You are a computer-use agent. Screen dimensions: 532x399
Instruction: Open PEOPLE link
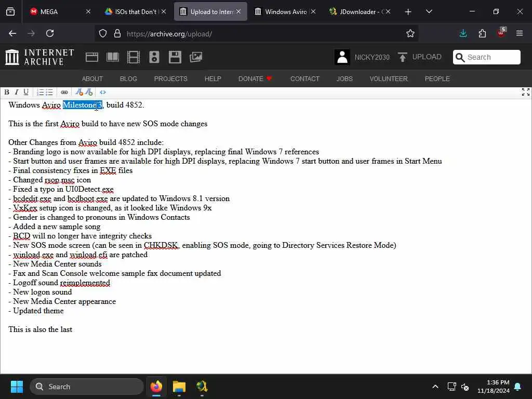point(437,79)
